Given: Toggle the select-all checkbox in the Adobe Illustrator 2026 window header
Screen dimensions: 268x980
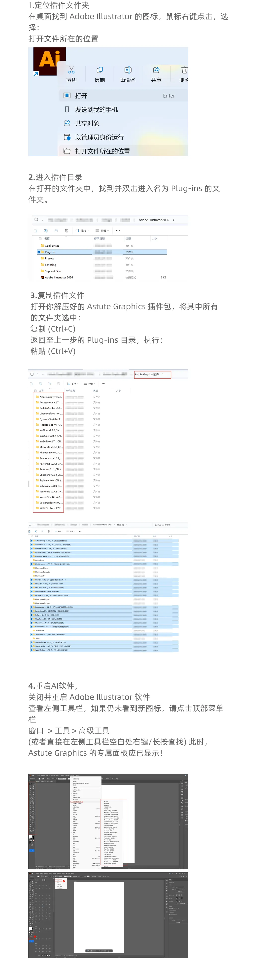Looking at the screenshot, I should tap(40, 238).
